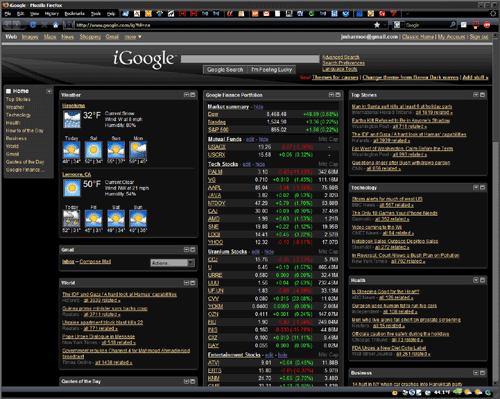Open the Tools menu
The width and height of the screenshot is (500, 399).
96,14
